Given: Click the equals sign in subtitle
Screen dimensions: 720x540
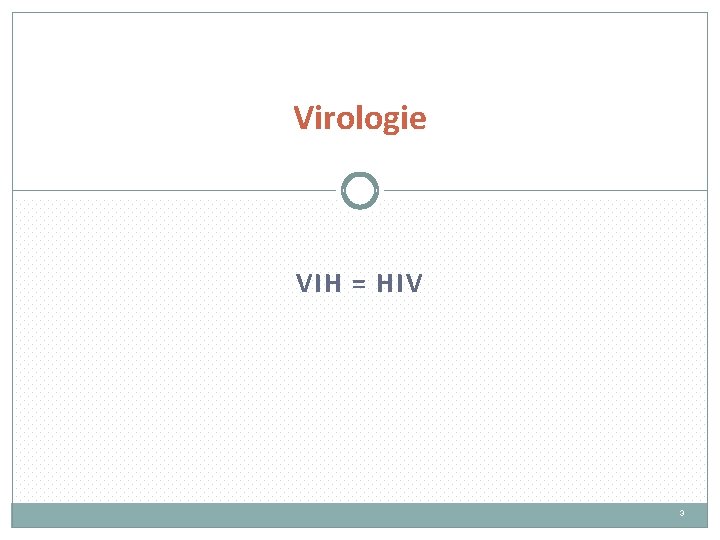Looking at the screenshot, I should [360, 285].
